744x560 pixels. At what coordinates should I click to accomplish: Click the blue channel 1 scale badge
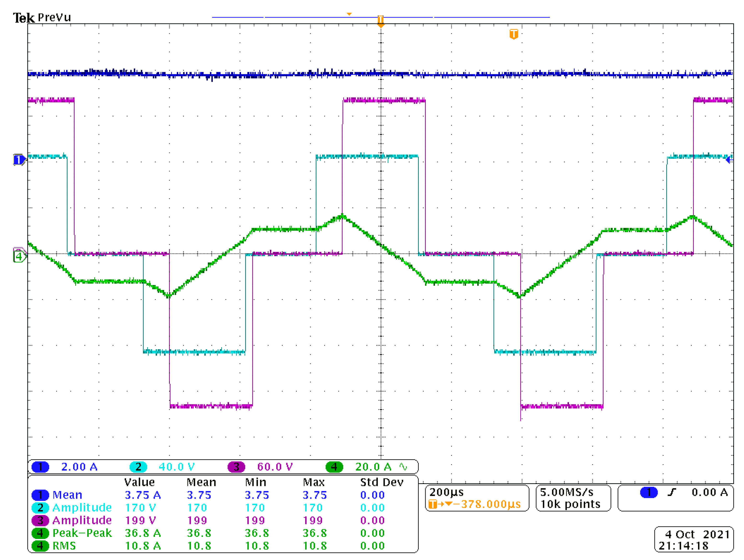40,467
